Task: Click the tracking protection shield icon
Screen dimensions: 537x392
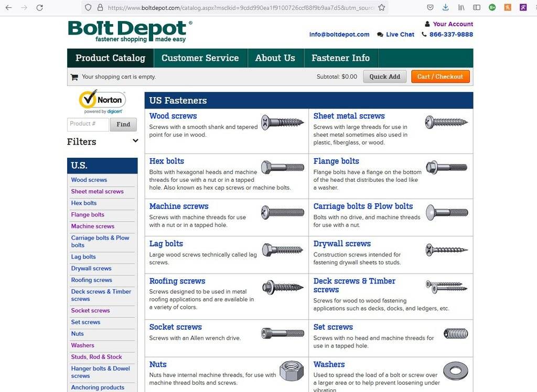Action: click(88, 7)
